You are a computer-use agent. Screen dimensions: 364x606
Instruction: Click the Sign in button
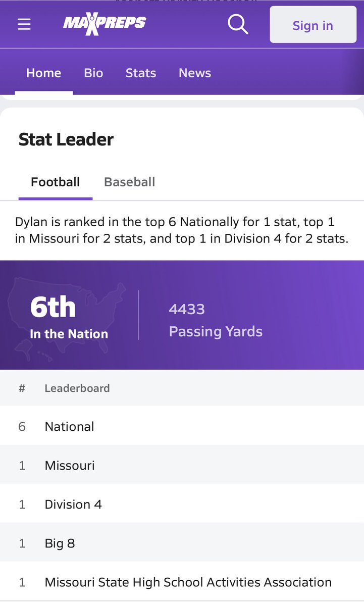click(x=313, y=25)
